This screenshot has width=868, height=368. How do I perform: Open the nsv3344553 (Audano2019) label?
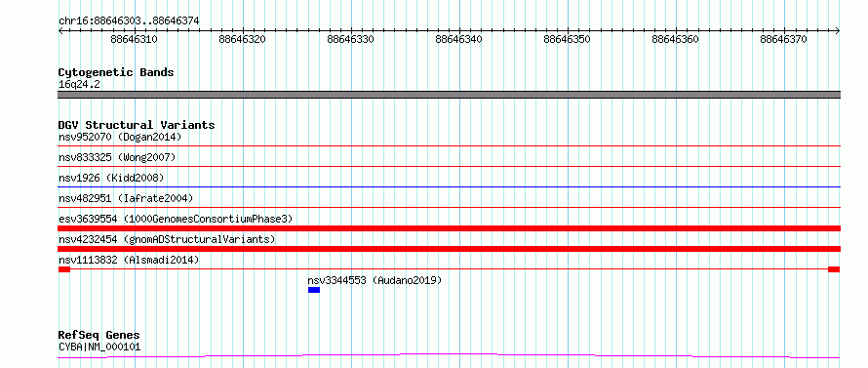coord(375,280)
